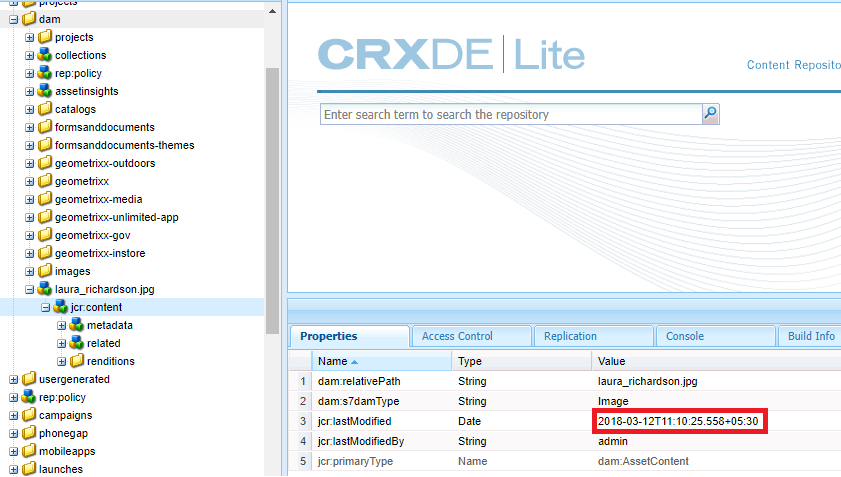This screenshot has width=841, height=477.
Task: Select the laura_richardson.jpg value cell
Action: coord(647,381)
